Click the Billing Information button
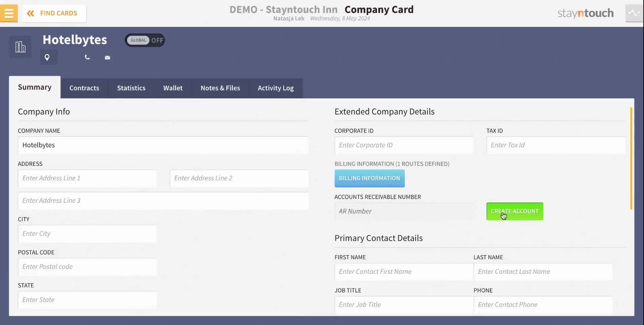Viewport: 644px width, 325px height. tap(370, 178)
